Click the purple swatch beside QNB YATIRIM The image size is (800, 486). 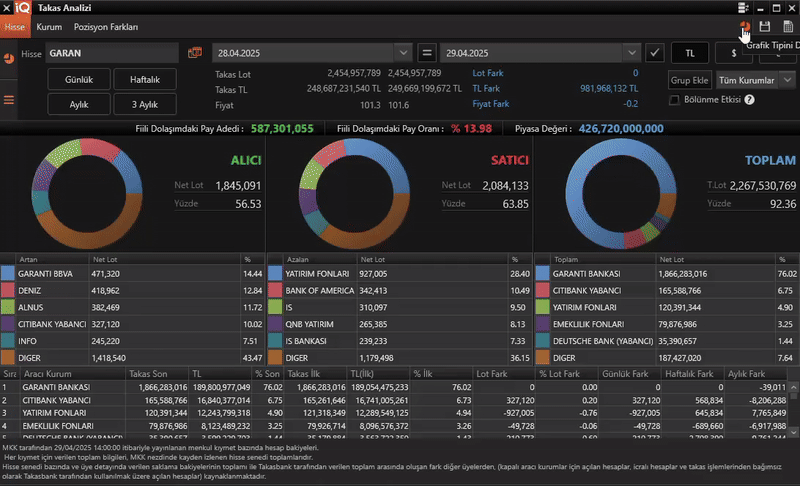[275, 324]
